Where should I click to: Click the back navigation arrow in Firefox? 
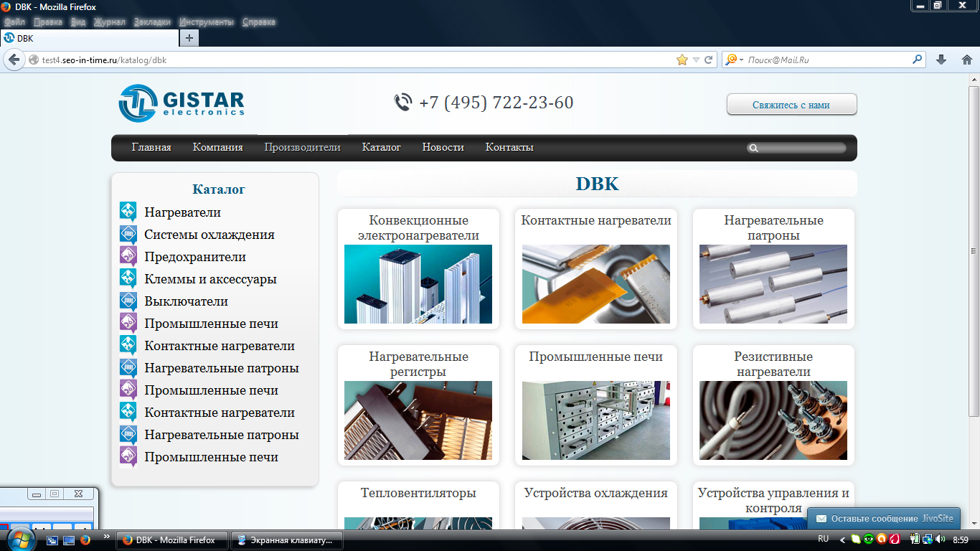click(13, 60)
